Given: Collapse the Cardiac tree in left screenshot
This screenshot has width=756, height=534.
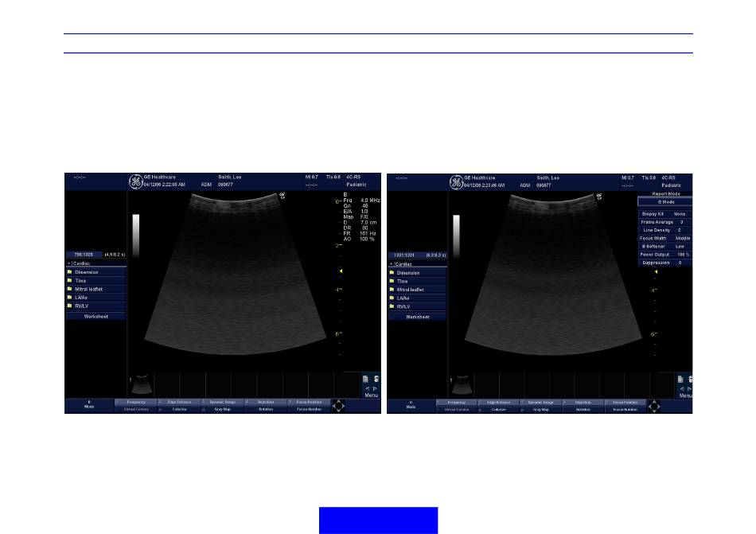Looking at the screenshot, I should coord(70,263).
